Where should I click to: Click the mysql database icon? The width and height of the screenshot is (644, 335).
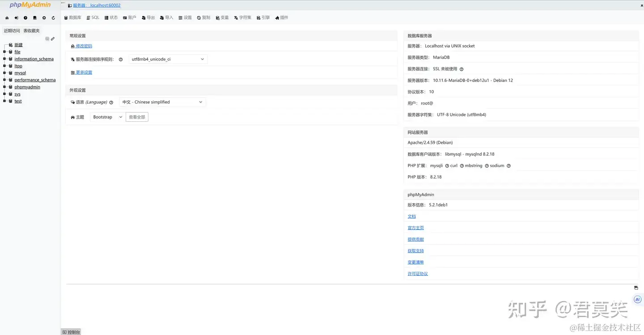11,73
